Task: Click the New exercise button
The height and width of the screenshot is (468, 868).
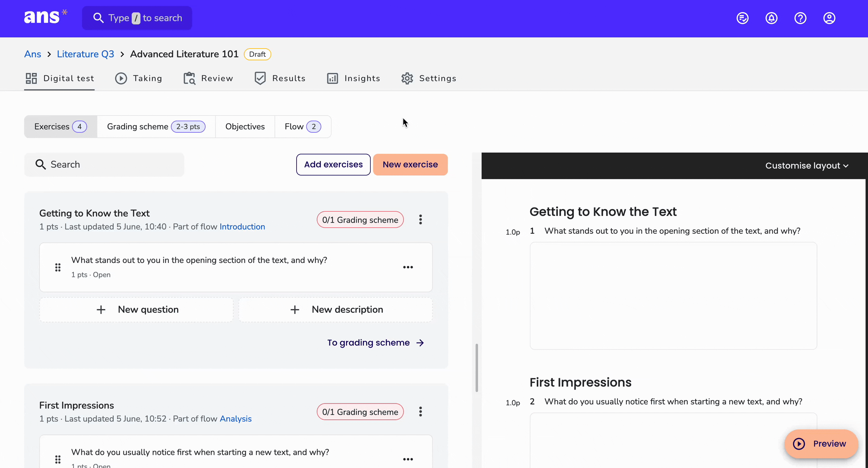Action: tap(410, 164)
